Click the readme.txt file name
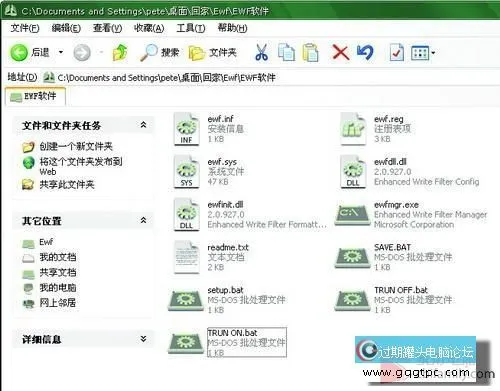The width and height of the screenshot is (500, 391). click(x=228, y=247)
